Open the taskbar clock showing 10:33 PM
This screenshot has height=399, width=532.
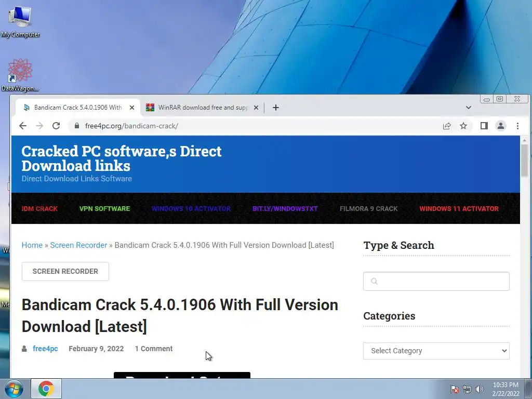coord(506,389)
